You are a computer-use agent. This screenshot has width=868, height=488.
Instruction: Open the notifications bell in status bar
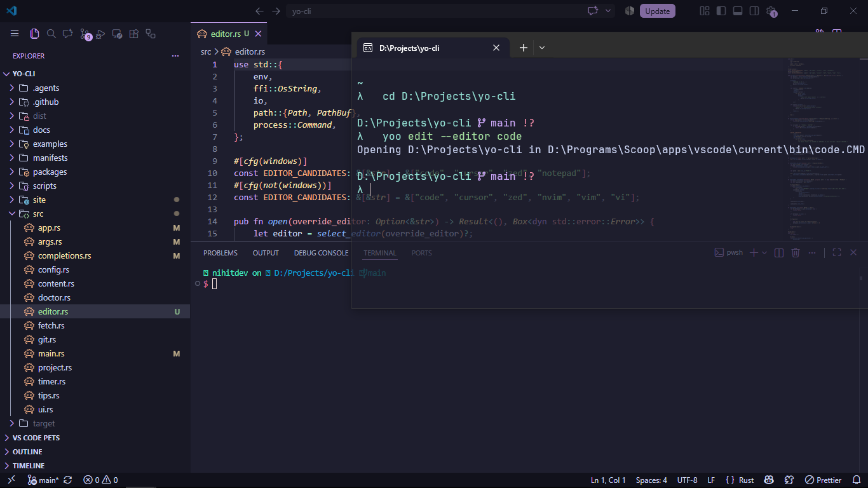(857, 480)
